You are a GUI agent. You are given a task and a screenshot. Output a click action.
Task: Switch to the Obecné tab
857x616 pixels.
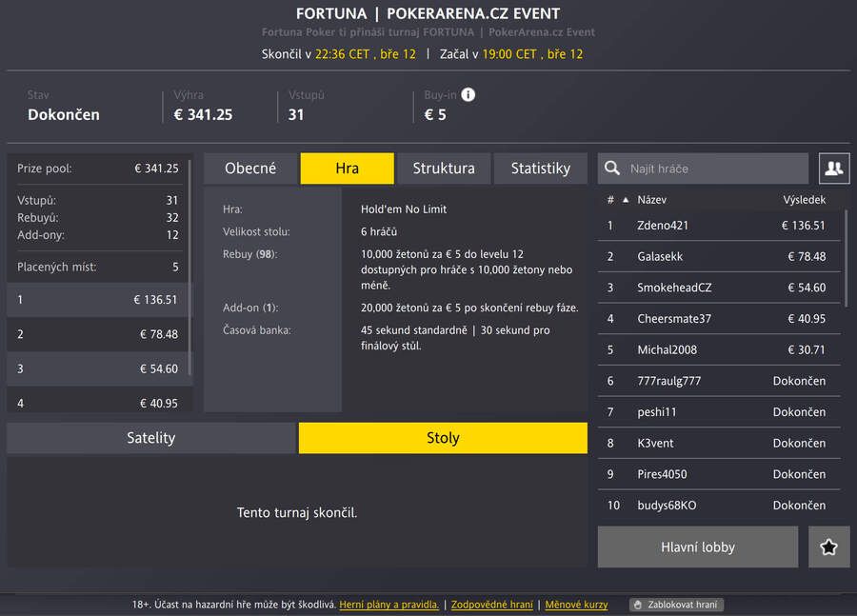click(250, 169)
